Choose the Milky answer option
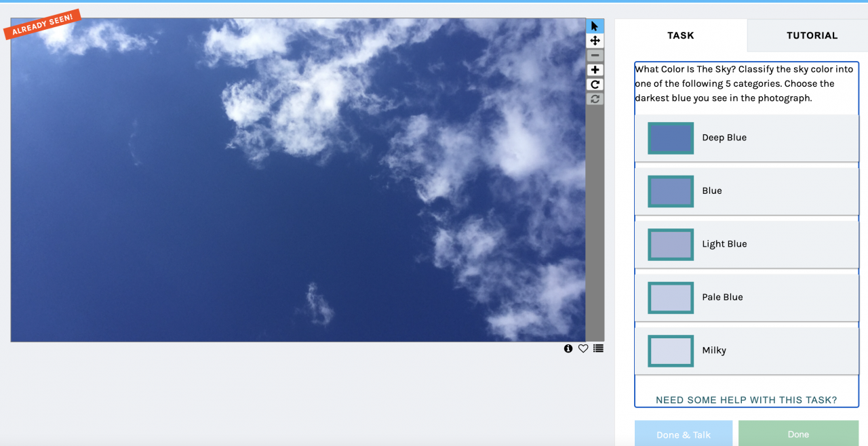The width and height of the screenshot is (868, 446). point(747,351)
